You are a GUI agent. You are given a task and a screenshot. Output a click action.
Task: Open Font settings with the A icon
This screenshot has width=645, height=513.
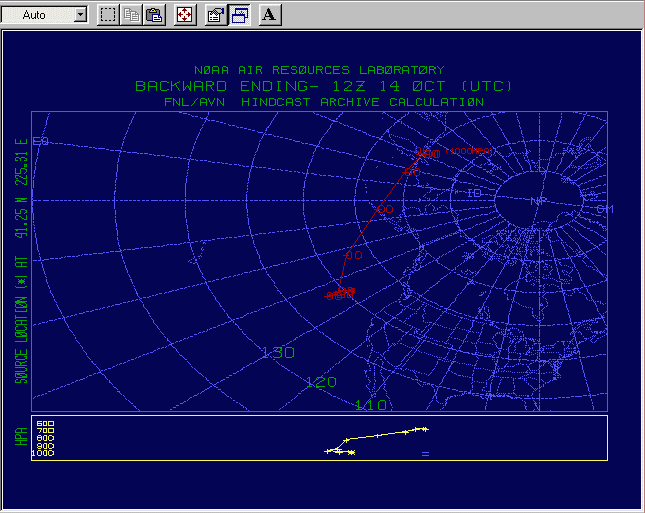point(270,15)
